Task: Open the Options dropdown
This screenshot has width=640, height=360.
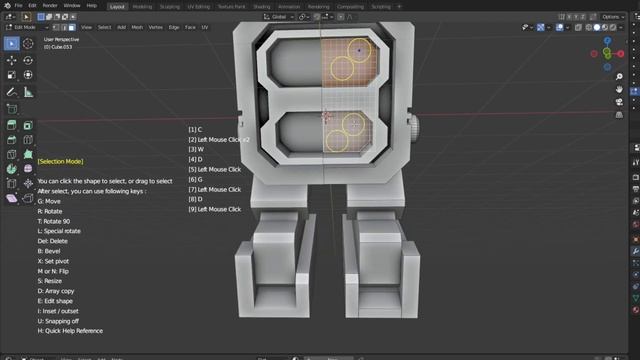Action: [613, 17]
